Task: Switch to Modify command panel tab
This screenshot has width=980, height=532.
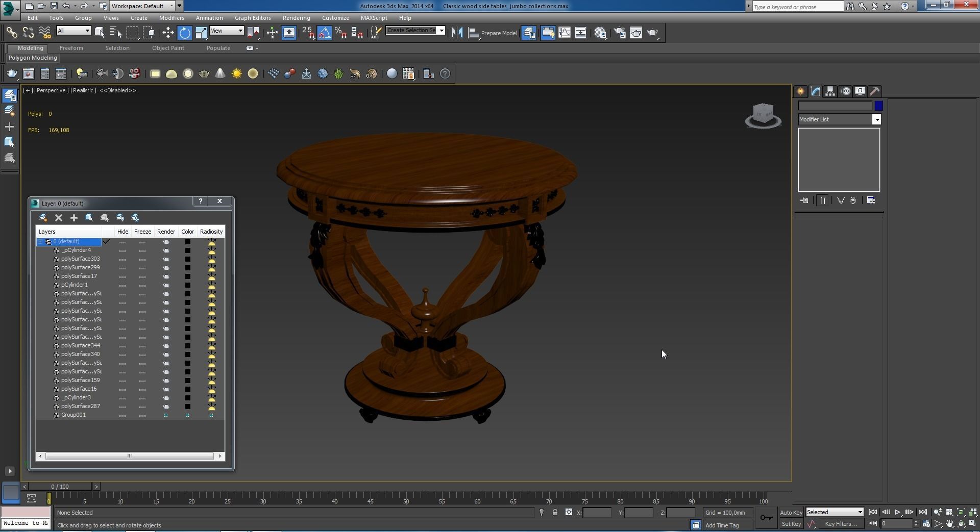Action: point(815,91)
